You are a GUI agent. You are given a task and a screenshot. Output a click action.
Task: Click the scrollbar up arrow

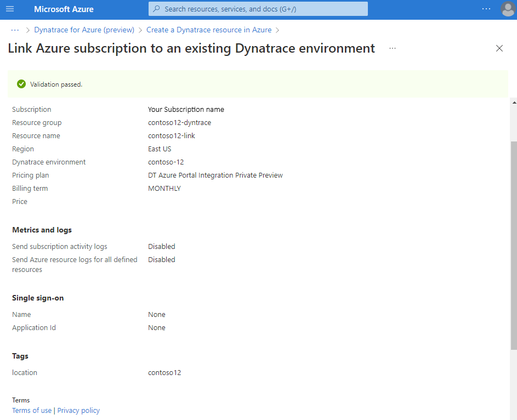(514, 103)
